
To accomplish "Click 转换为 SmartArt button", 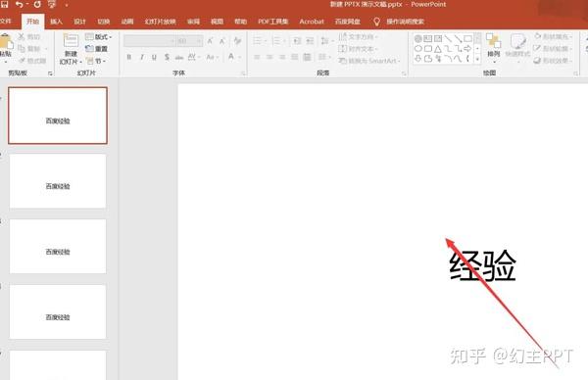I will [x=369, y=61].
